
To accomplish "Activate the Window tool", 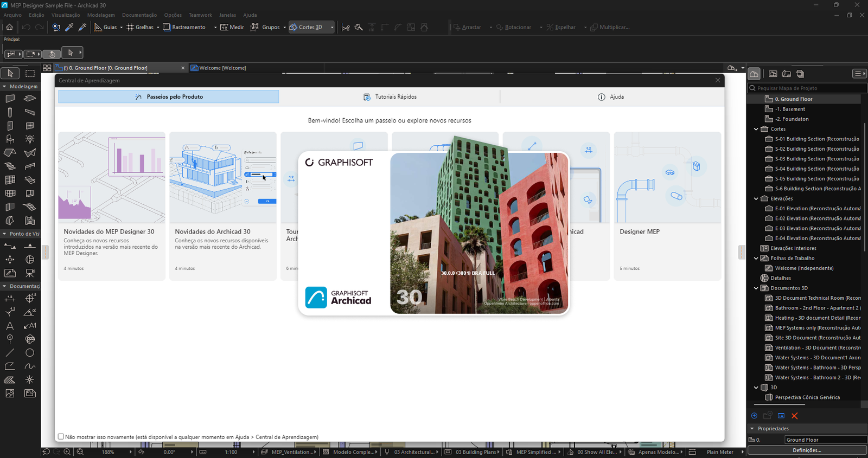I will 30,126.
